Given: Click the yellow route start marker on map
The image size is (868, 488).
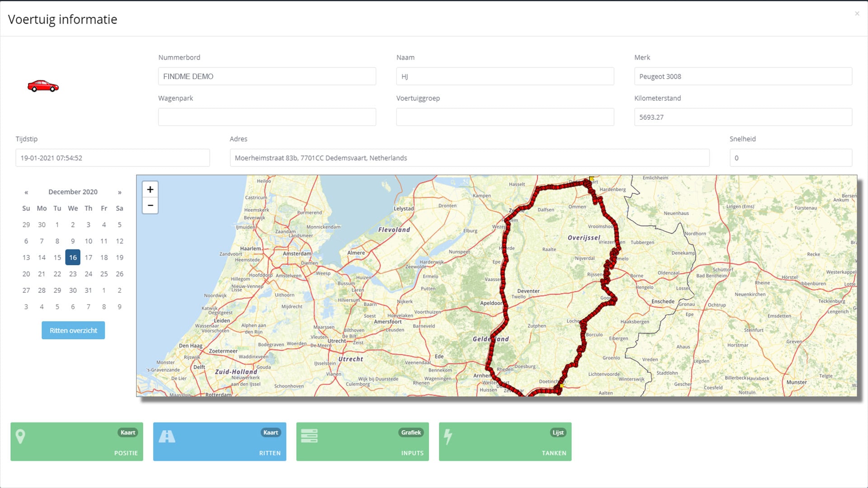Looking at the screenshot, I should pyautogui.click(x=591, y=179).
